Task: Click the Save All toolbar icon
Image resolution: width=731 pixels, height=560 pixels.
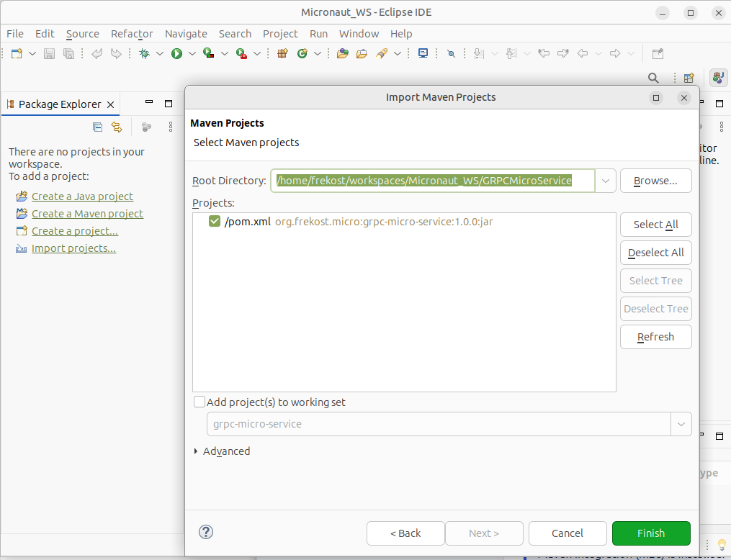Action: (68, 53)
